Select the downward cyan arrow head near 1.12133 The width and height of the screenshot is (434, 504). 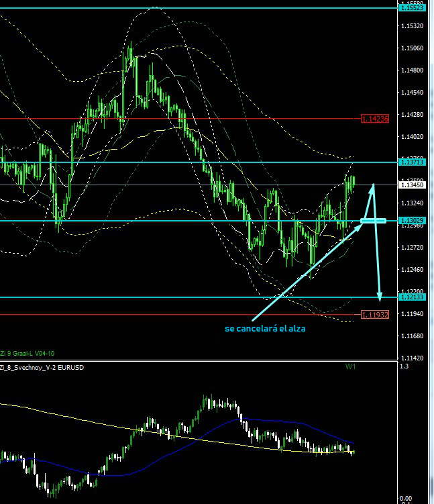(380, 295)
